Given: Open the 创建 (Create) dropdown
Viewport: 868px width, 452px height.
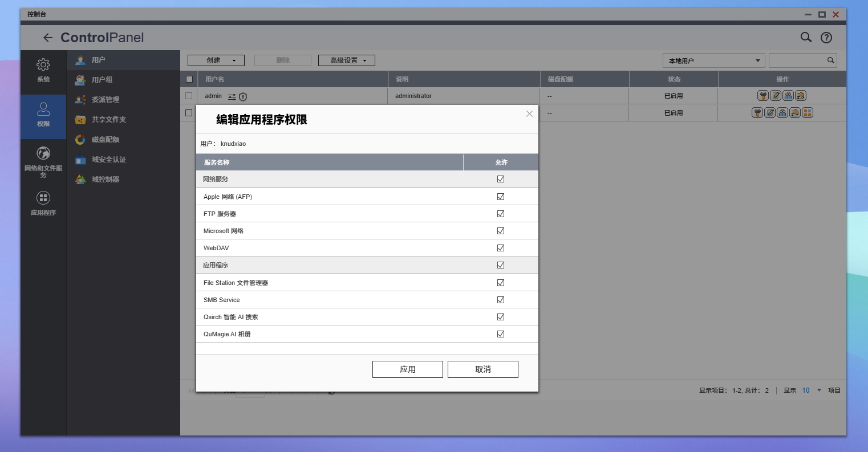Looking at the screenshot, I should tap(216, 60).
